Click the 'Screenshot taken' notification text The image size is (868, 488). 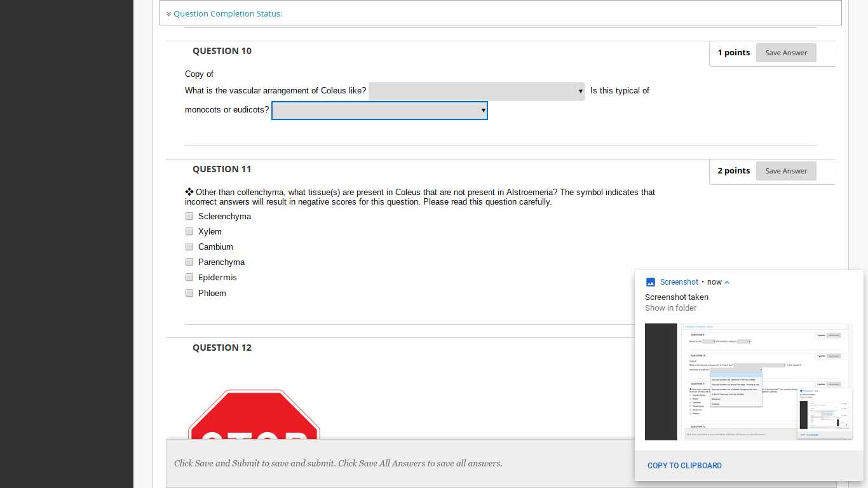677,297
